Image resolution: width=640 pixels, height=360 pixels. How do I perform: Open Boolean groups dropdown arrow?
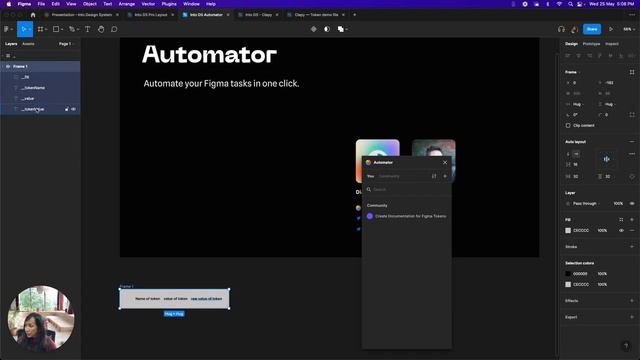pyautogui.click(x=347, y=29)
